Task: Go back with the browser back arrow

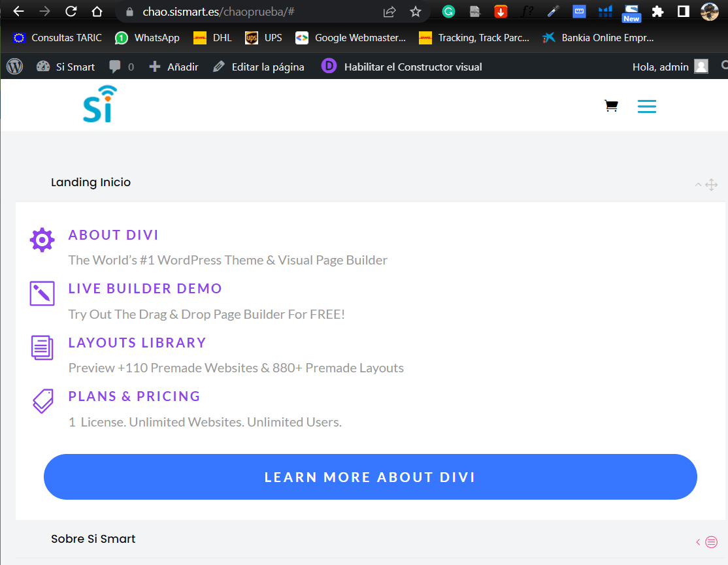Action: (18, 11)
